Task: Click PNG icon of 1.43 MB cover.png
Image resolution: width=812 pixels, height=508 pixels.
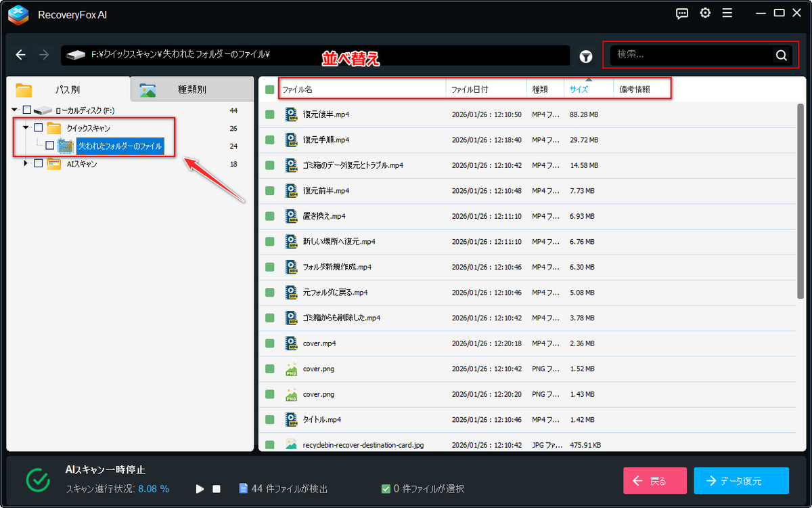Action: click(291, 394)
